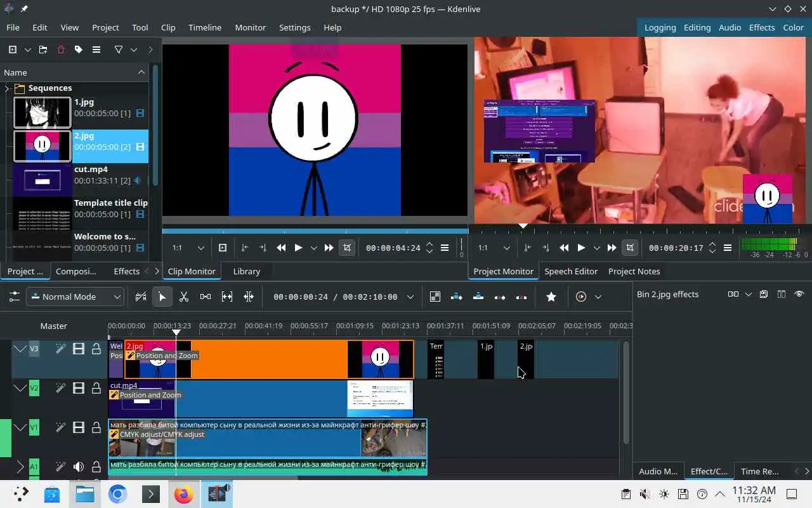Open the Normal Mode edit mode dropdown

pos(76,297)
